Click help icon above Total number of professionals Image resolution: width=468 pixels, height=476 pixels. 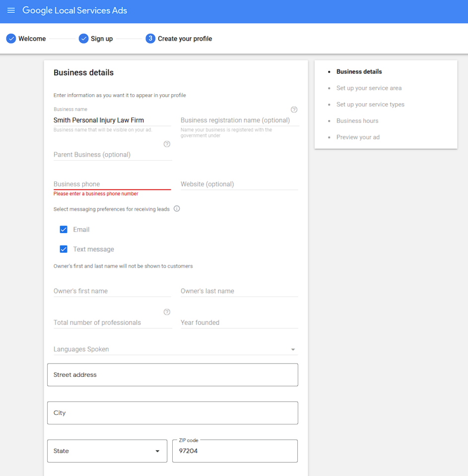(x=167, y=312)
